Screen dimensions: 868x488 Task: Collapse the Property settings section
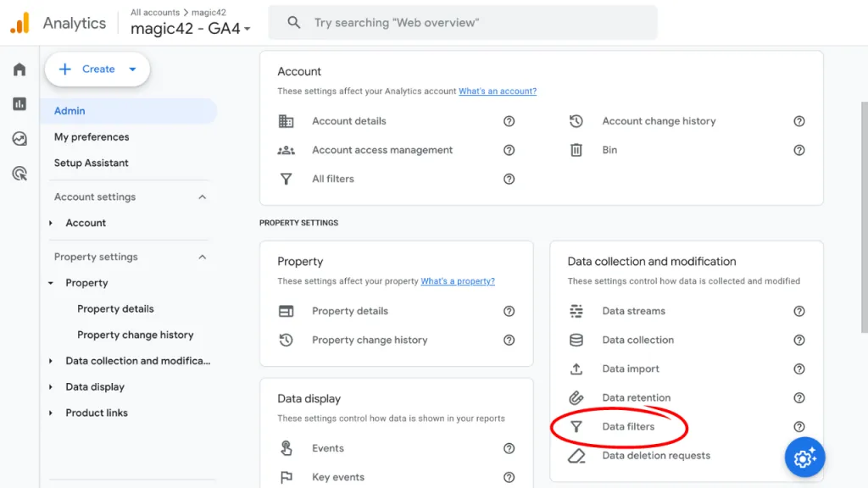[x=202, y=257]
